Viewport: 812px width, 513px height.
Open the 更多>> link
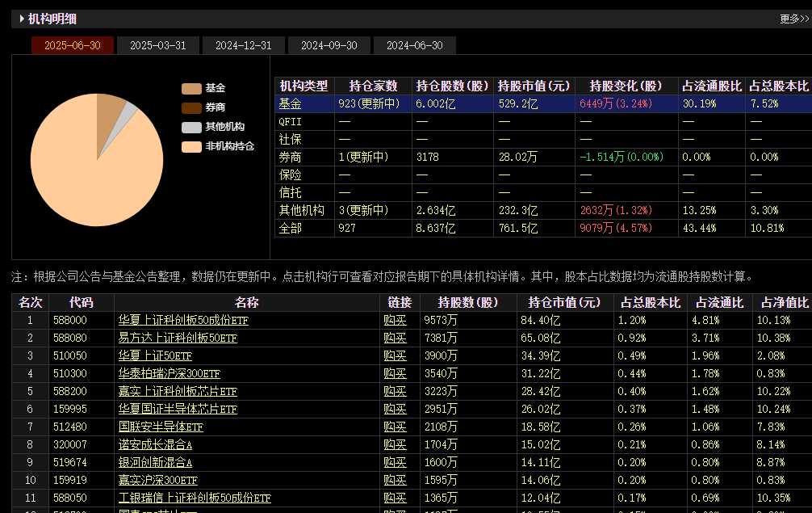click(793, 19)
